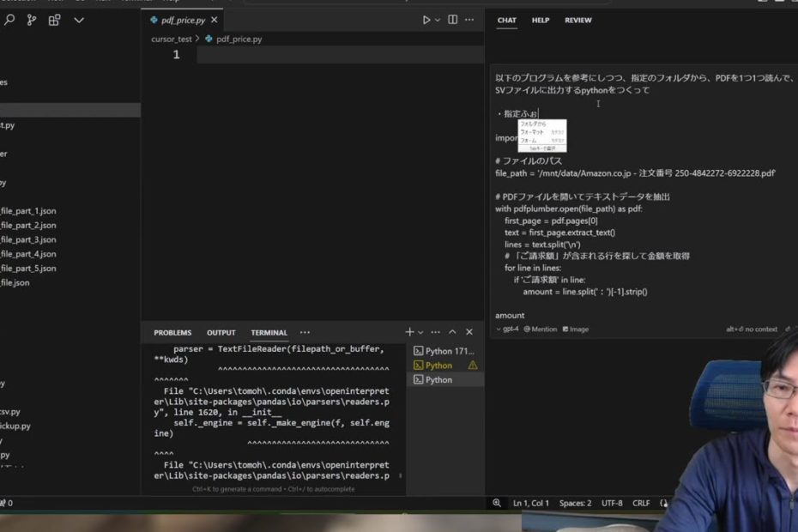
Task: Open the Search view in sidebar
Action: (x=9, y=20)
